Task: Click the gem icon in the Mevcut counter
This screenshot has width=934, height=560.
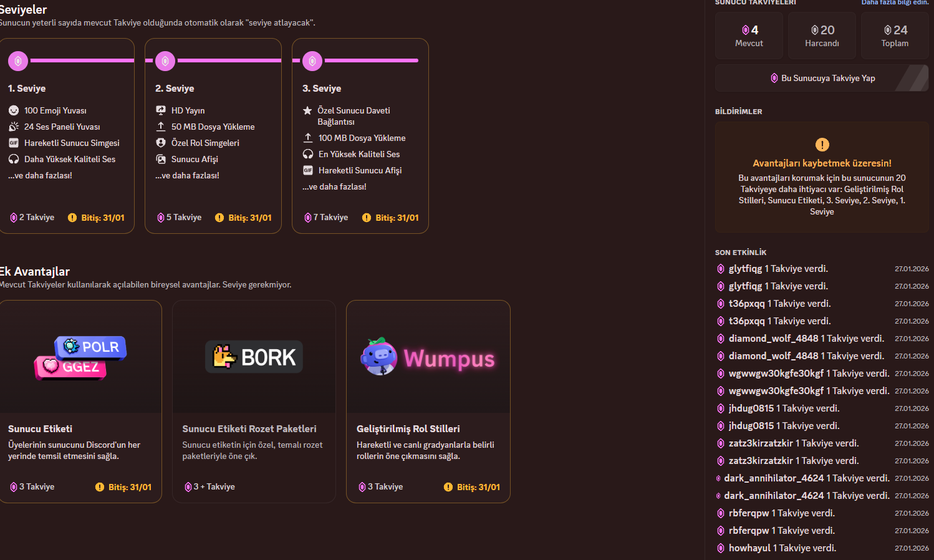Action: click(x=746, y=30)
